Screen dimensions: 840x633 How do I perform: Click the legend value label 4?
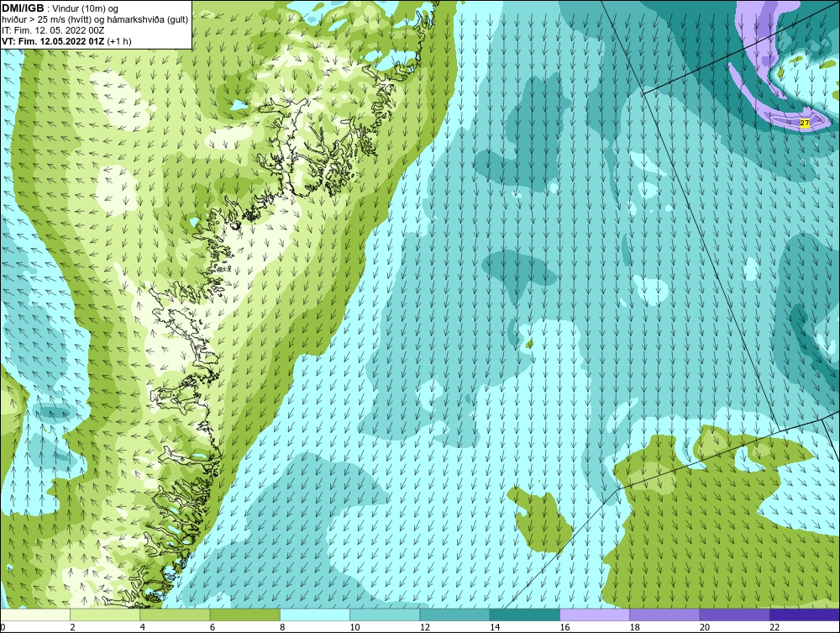click(x=143, y=628)
